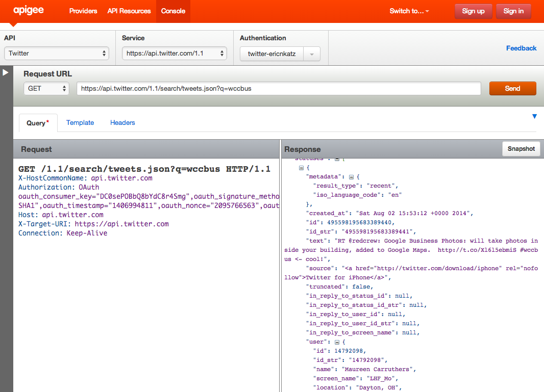This screenshot has height=392, width=544.
Task: Click the "location": "Dayton, OH" line
Action: click(357, 388)
